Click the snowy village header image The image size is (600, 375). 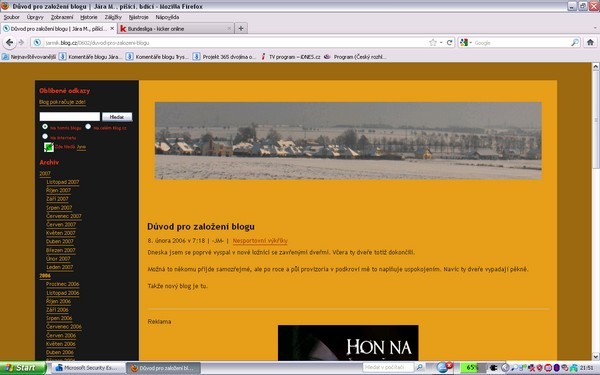click(x=348, y=140)
